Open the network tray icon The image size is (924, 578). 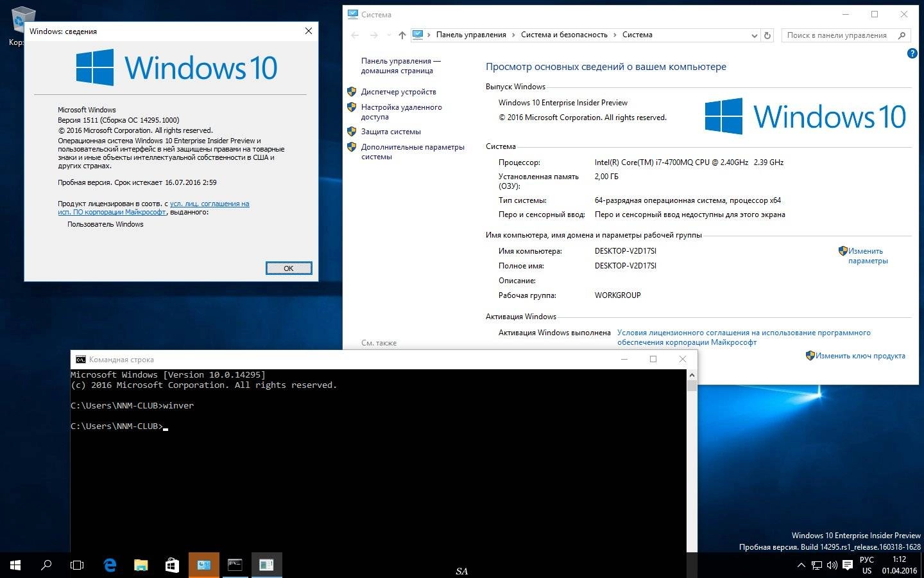(816, 566)
